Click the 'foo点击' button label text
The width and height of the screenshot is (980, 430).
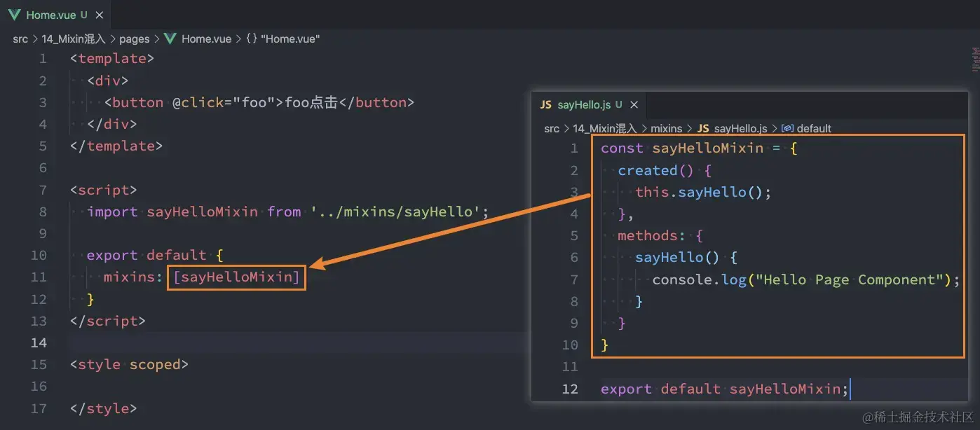point(311,102)
